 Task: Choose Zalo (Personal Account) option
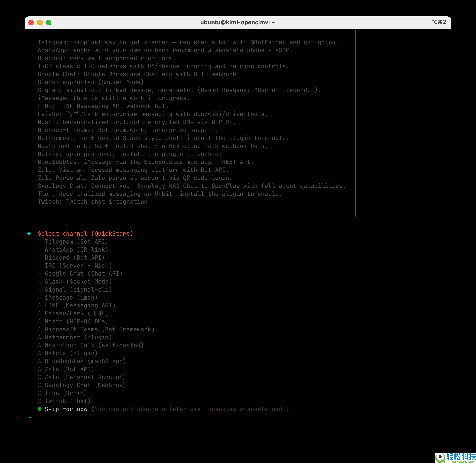(x=82, y=377)
